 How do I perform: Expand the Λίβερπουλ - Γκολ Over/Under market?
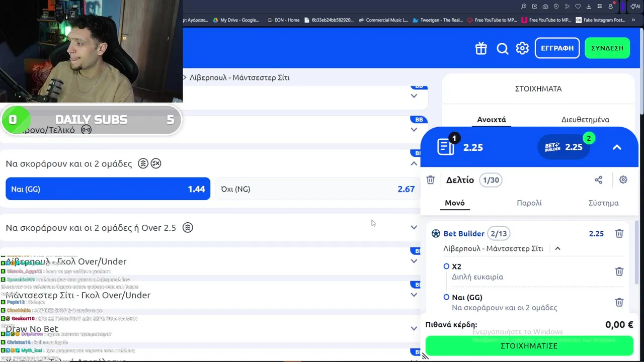[x=414, y=261]
